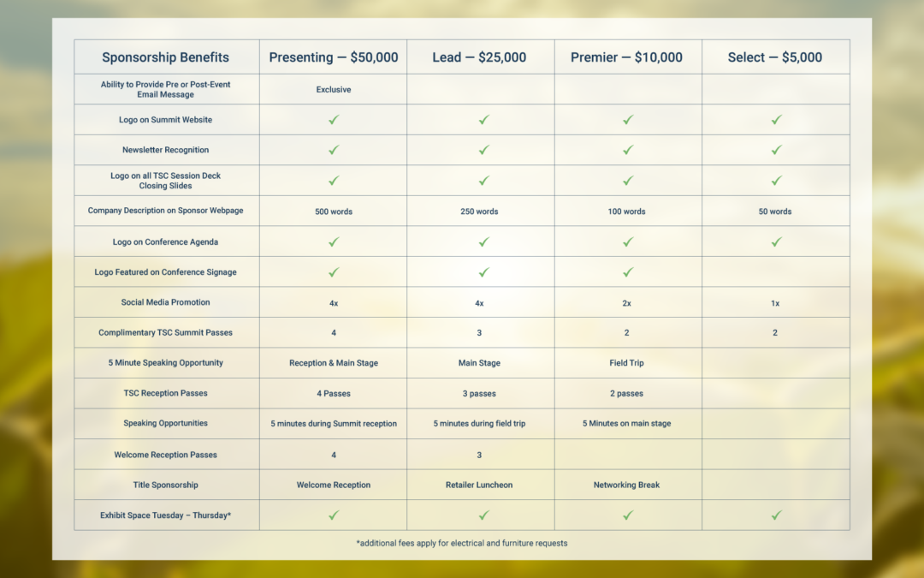The width and height of the screenshot is (924, 578).
Task: Click the 'Welcome Reception' title sponsorship cell
Action: [x=334, y=485]
